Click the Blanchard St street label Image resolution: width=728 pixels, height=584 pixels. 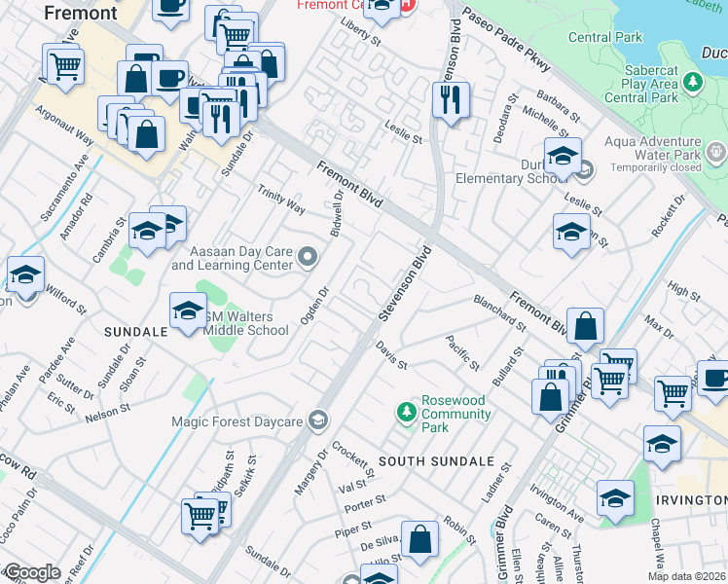499,313
